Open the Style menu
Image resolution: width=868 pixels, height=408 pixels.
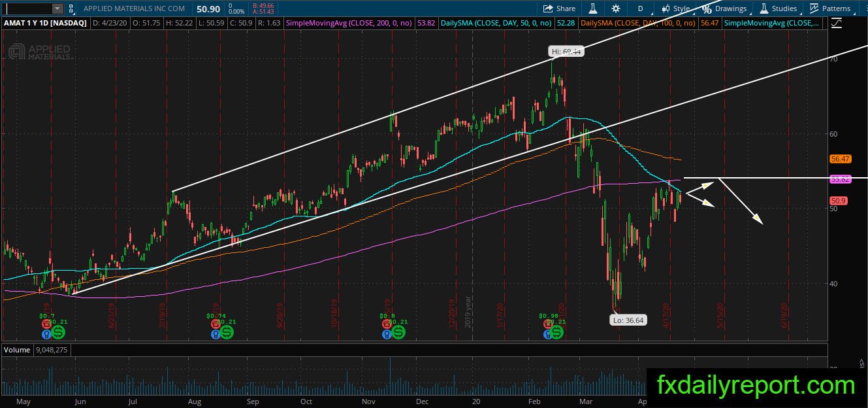tap(675, 8)
